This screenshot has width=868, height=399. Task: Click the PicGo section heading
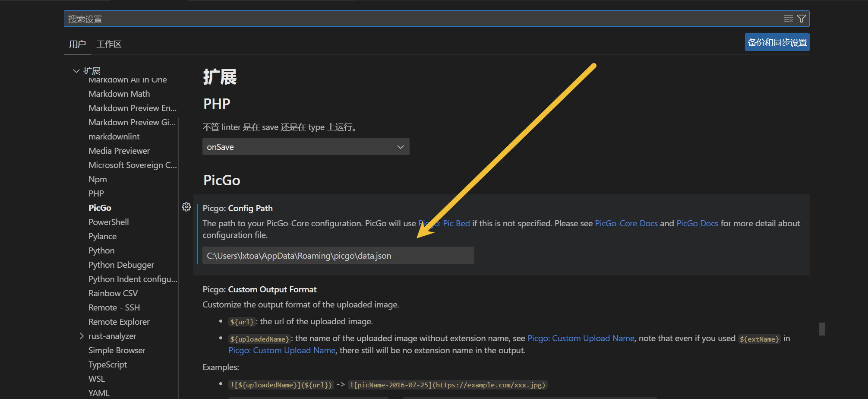coord(221,180)
